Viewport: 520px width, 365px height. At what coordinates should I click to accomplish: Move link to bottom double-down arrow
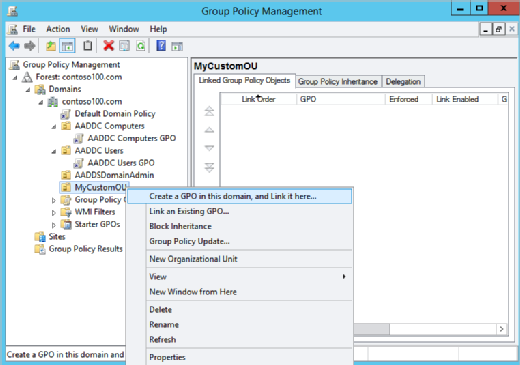[209, 167]
